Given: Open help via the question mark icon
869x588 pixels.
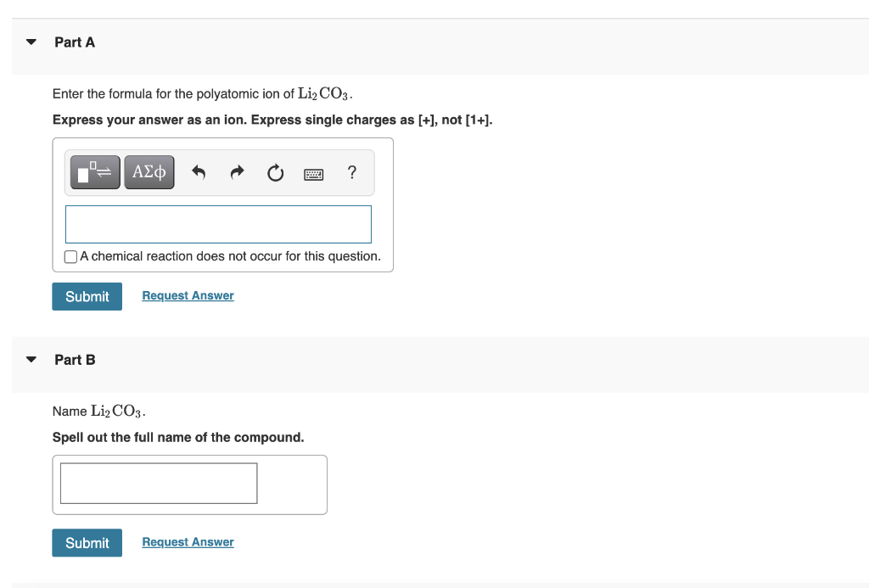Looking at the screenshot, I should (x=351, y=173).
